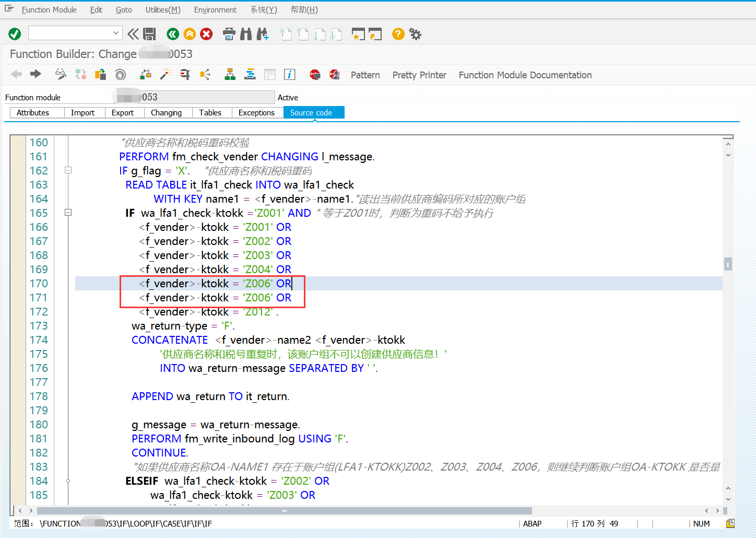Set breakpoint with the stop sign icon
Image resolution: width=756 pixels, height=538 pixels.
(315, 75)
